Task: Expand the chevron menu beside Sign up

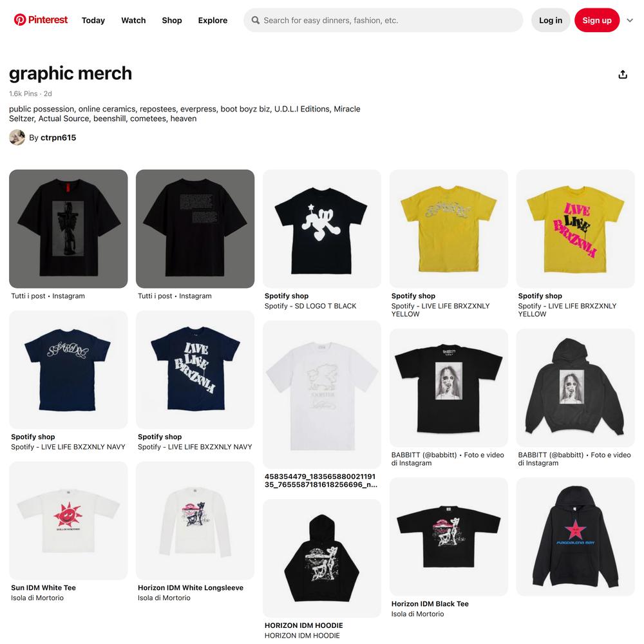Action: tap(630, 20)
